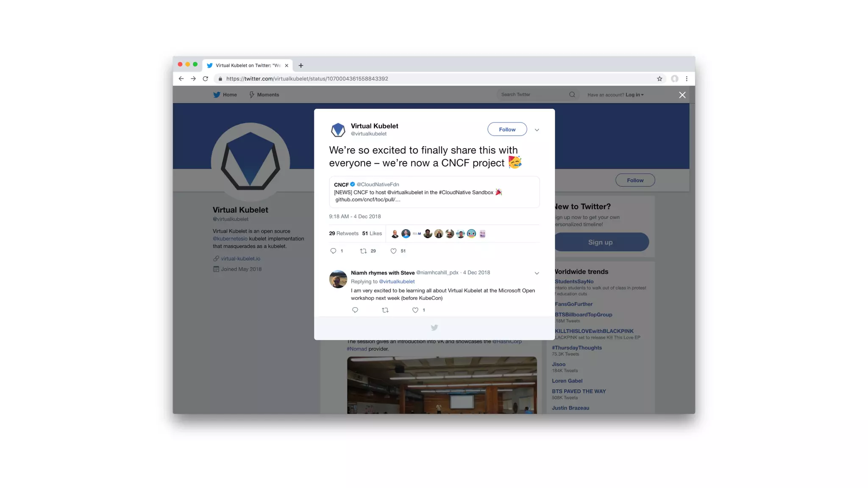Screen dimensions: 868x488
Task: Bookmark this page with the star icon
Action: click(x=659, y=79)
